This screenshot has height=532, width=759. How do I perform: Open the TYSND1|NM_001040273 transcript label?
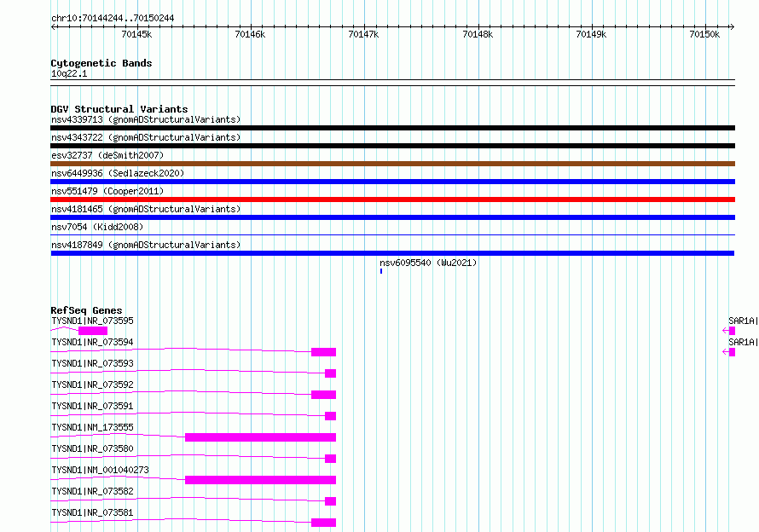click(x=100, y=470)
